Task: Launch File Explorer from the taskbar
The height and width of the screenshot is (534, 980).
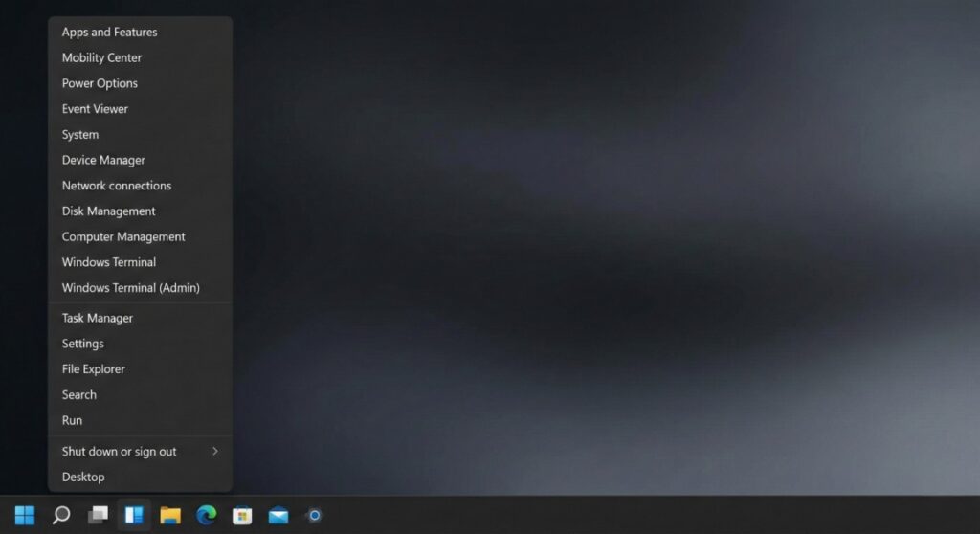Action: pos(170,516)
